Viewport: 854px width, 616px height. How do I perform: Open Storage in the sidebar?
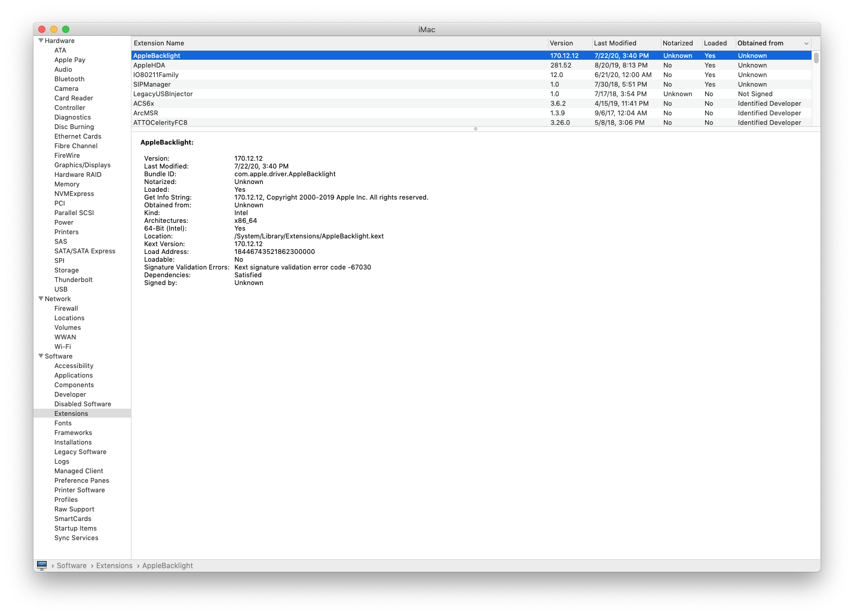pyautogui.click(x=66, y=270)
